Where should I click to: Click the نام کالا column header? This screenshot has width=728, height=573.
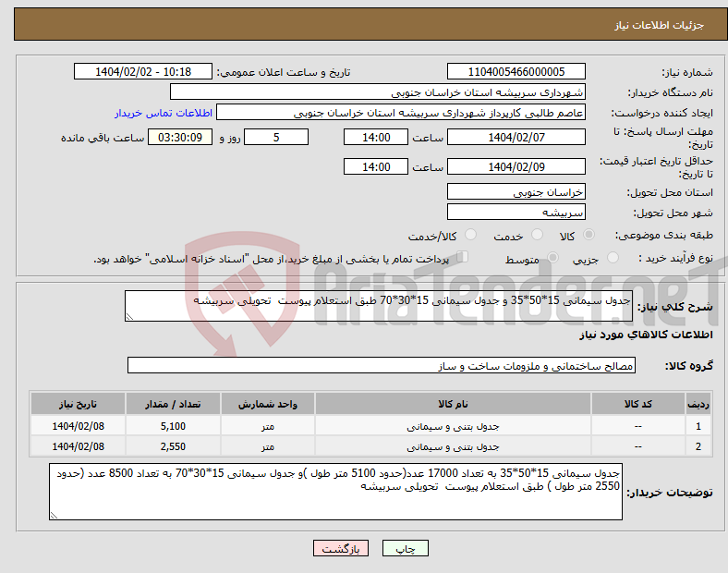click(x=453, y=404)
